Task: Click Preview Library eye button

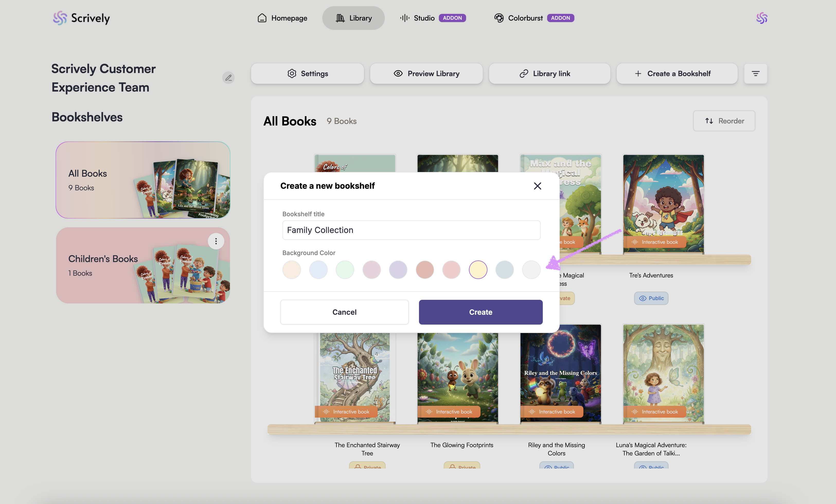Action: click(426, 74)
